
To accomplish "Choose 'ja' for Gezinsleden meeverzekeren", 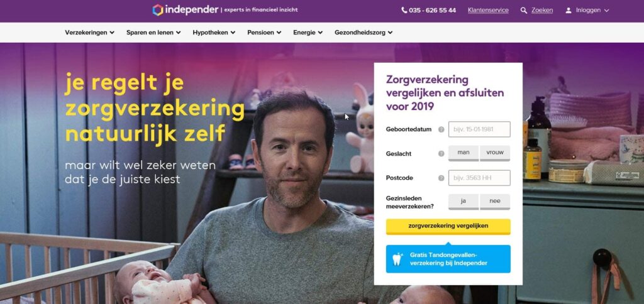I will [464, 202].
